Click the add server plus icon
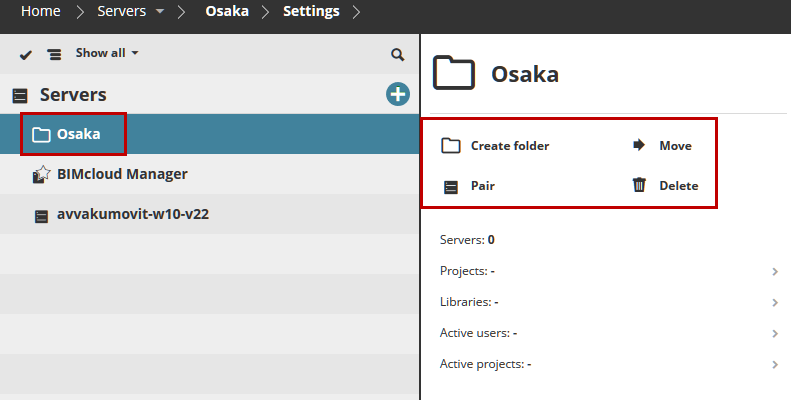The image size is (791, 400). (x=398, y=95)
